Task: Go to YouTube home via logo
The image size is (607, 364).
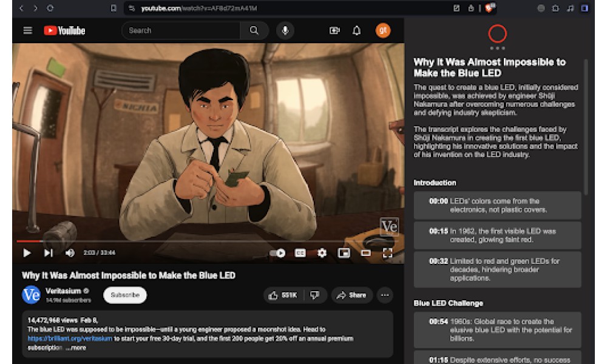Action: [x=64, y=30]
